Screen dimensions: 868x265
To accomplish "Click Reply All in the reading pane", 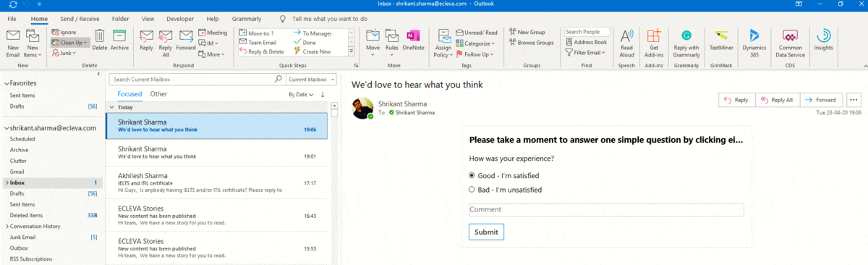I will tap(778, 100).
